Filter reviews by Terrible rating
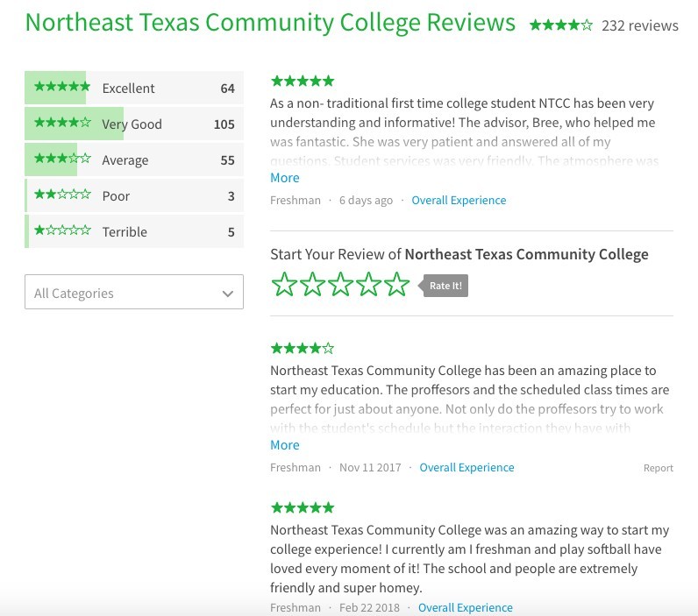The width and height of the screenshot is (698, 616). [x=134, y=231]
